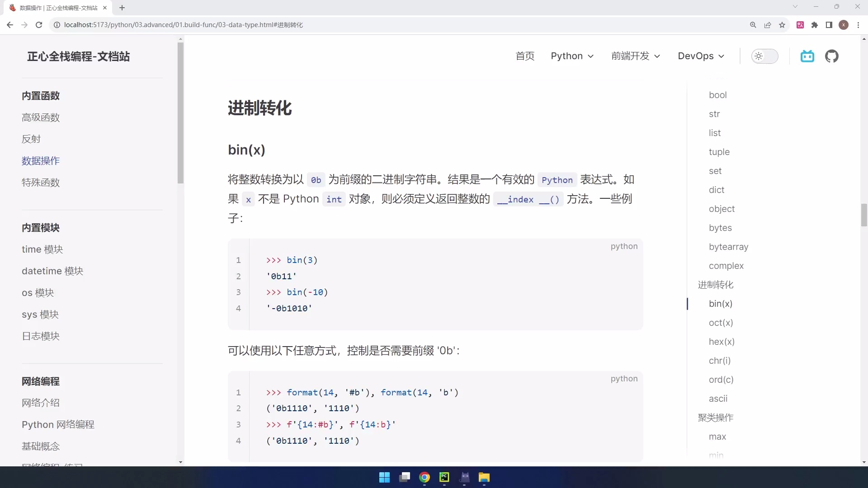
Task: Open Windows Start menu
Action: tap(384, 478)
